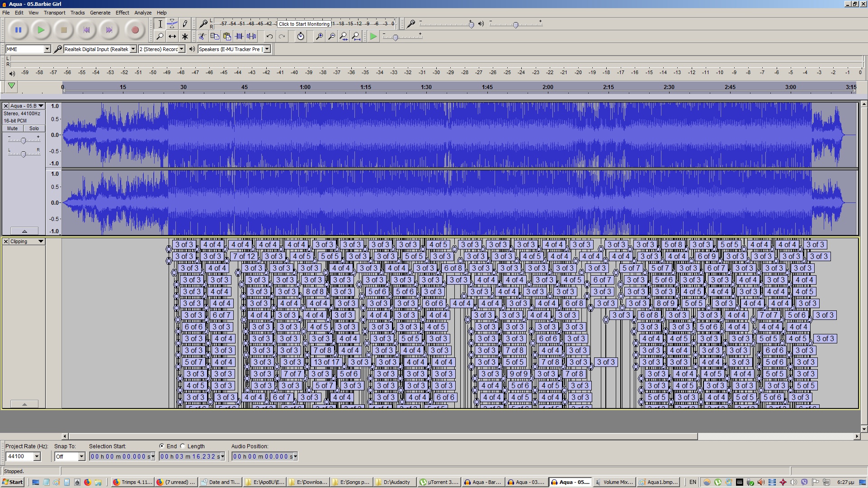Open the Snap To dropdown
Screen dimensions: 868x488
(82, 456)
